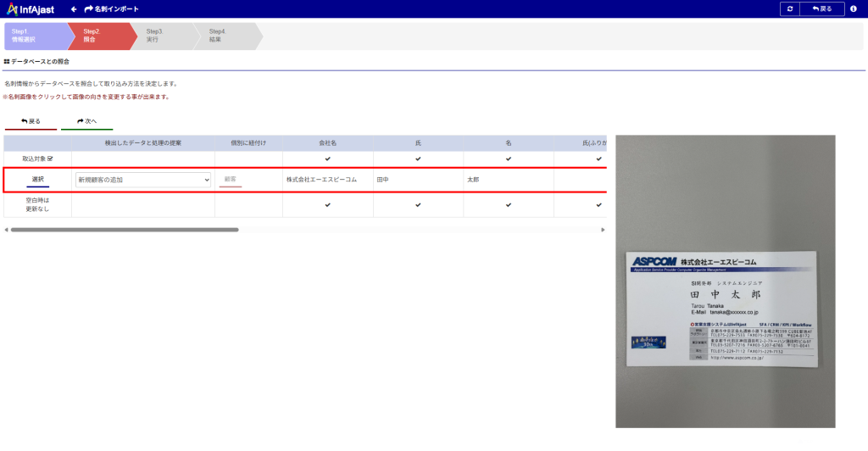
Task: Click the ASPCOM business card image
Action: (722, 309)
